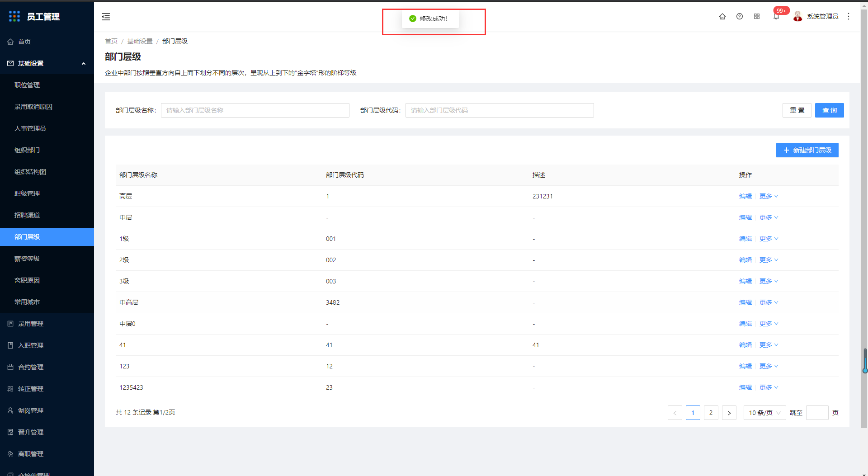This screenshot has width=868, height=476.
Task: Expand 更多 for the 中层 row
Action: tap(769, 217)
